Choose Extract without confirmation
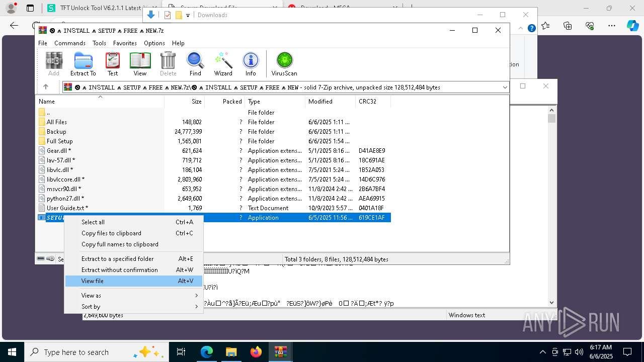Viewport: 644px width, 362px height. point(133,270)
